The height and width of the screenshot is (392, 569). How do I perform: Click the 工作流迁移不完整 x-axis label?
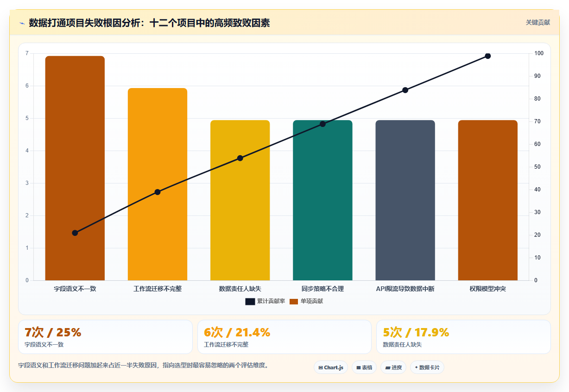[x=158, y=289]
